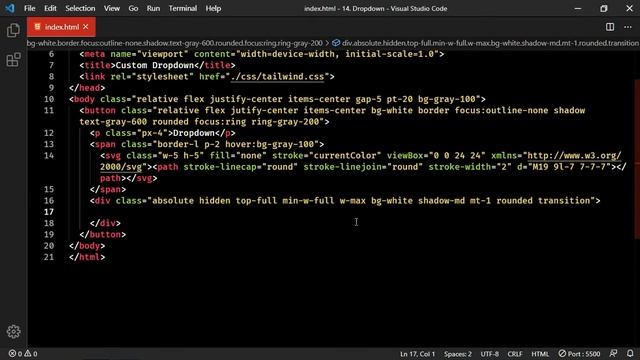The height and width of the screenshot is (360, 640).
Task: Open the Terminal menu
Action: (182, 8)
